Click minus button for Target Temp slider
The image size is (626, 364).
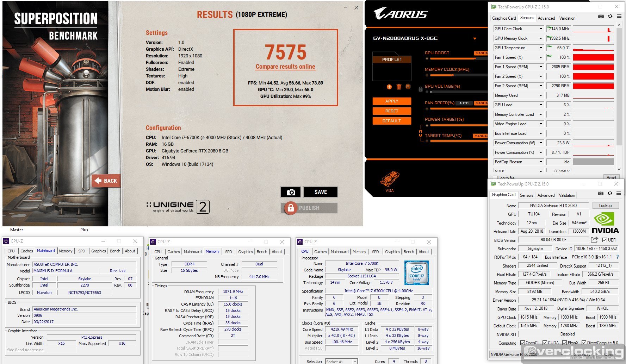point(427,141)
